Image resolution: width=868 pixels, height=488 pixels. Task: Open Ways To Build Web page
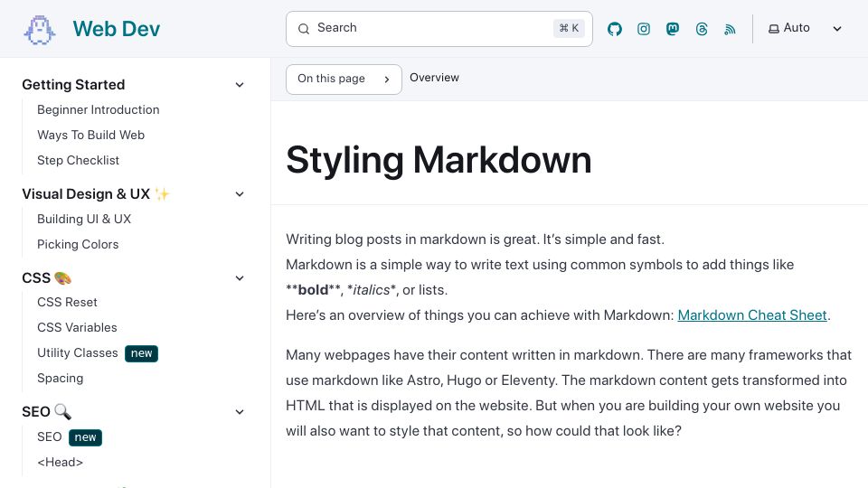click(x=90, y=135)
